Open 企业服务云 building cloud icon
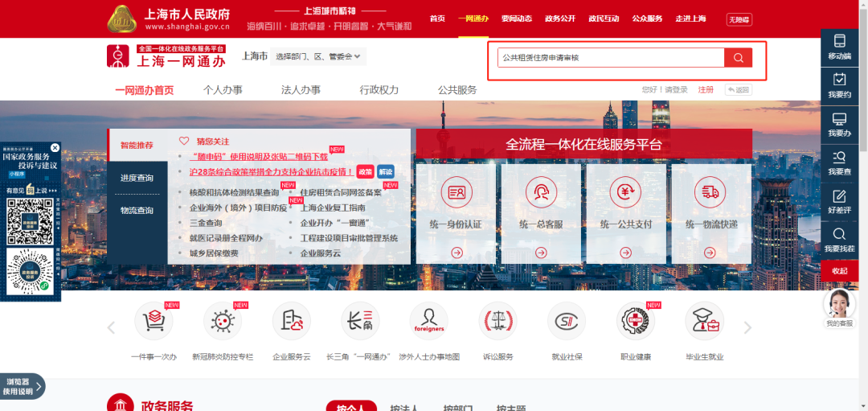The image size is (868, 411). coord(291,321)
